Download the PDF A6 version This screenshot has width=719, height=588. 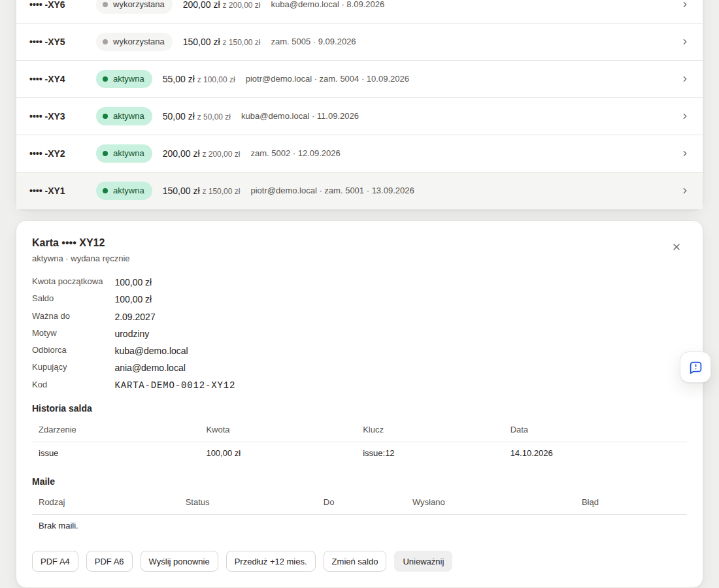109,561
